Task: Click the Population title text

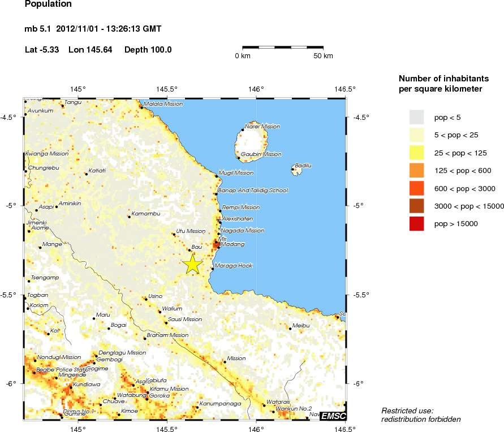Action: coord(48,4)
